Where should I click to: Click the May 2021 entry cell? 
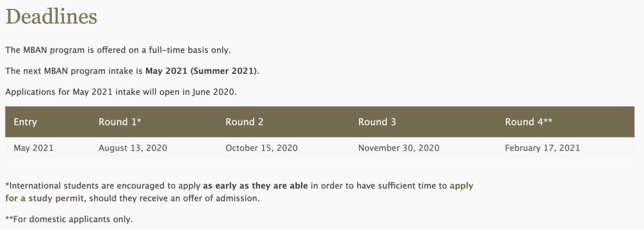(33, 148)
